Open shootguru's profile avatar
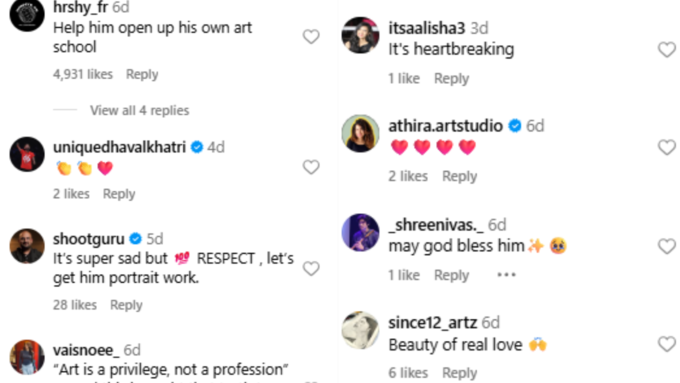 pyautogui.click(x=27, y=246)
